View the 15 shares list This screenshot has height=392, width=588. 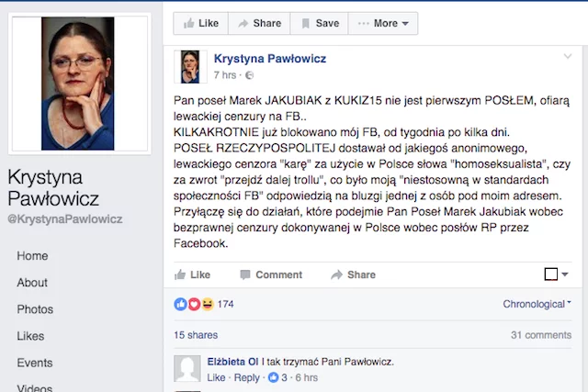pos(196,335)
